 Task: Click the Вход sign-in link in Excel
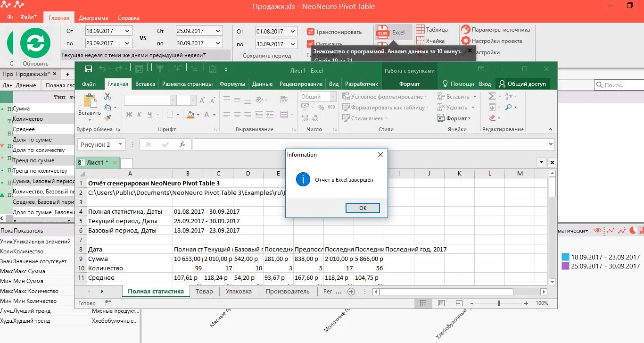(485, 84)
